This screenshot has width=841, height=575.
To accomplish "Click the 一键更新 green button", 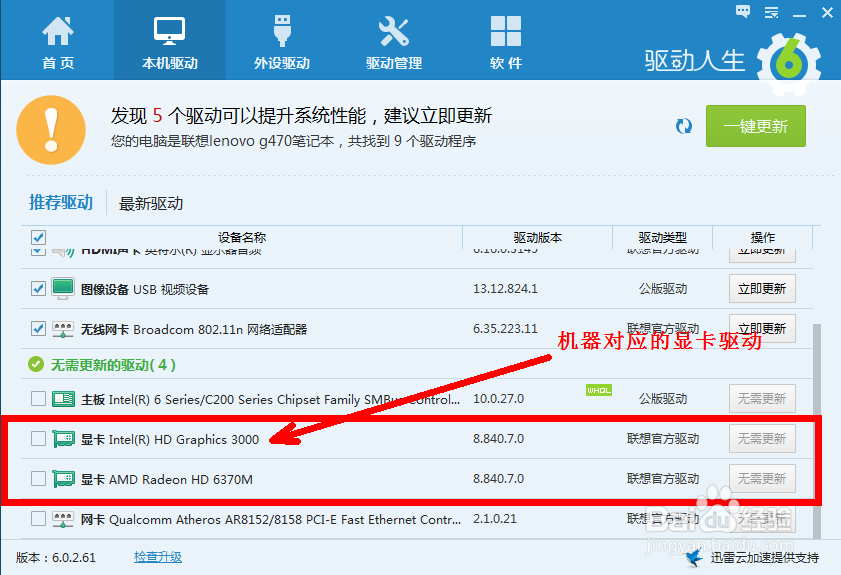I will pyautogui.click(x=756, y=126).
